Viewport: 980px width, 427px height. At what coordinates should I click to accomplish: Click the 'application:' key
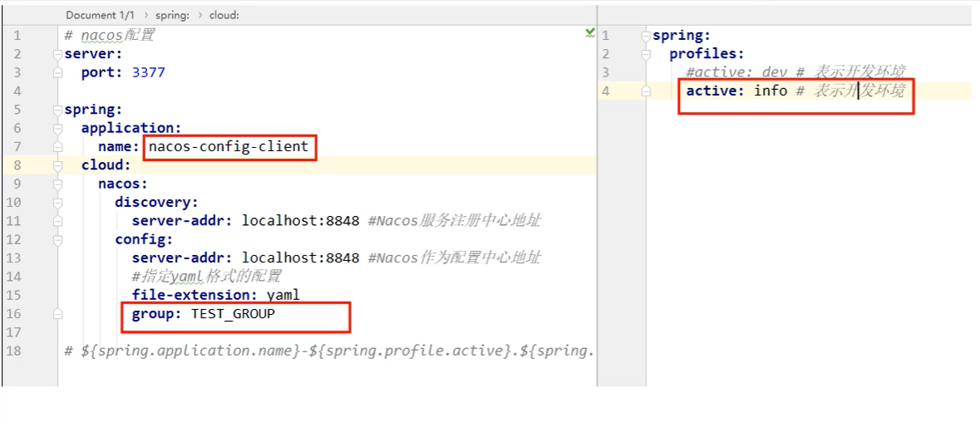[131, 128]
